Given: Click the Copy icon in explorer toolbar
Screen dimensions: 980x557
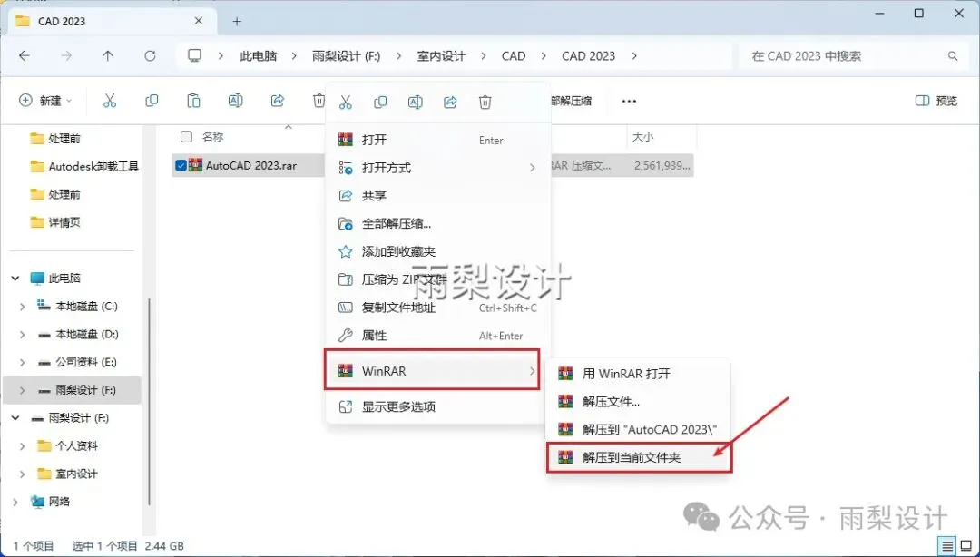Looking at the screenshot, I should (152, 101).
